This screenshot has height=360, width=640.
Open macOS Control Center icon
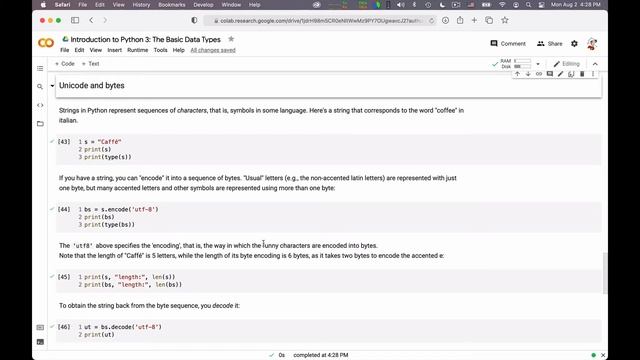541,5
